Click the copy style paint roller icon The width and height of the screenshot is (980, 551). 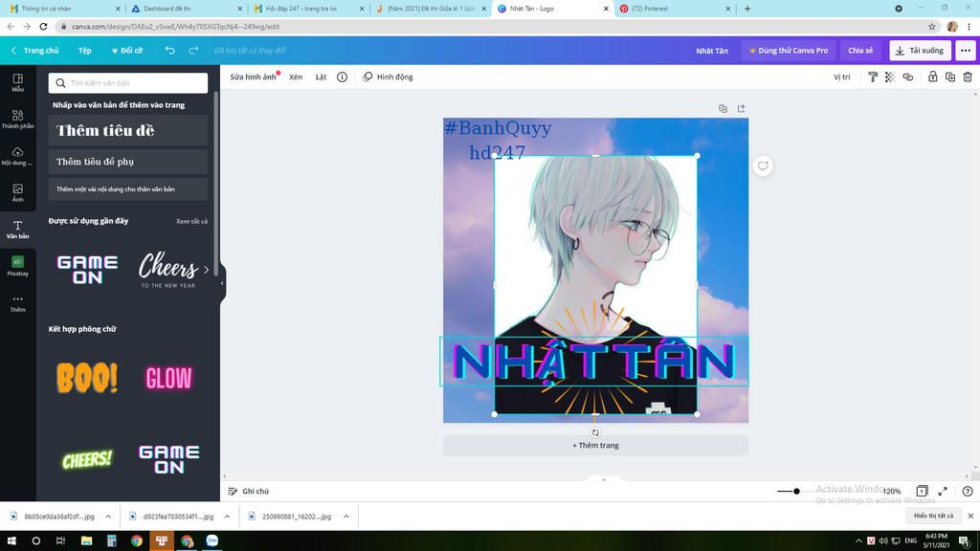coord(873,77)
